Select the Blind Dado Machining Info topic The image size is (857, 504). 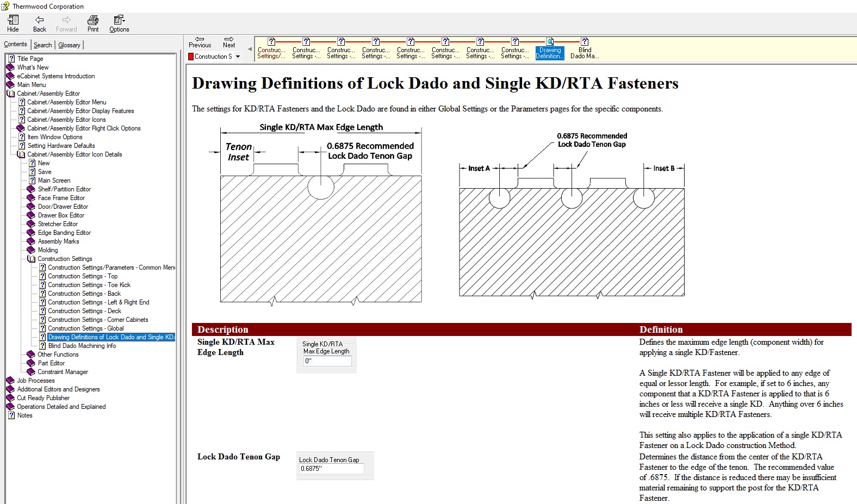point(82,346)
